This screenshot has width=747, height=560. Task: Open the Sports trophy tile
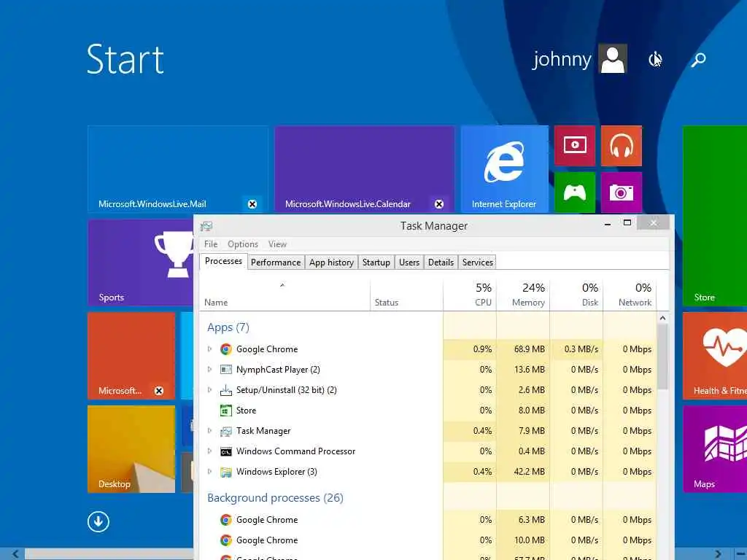[x=141, y=262]
